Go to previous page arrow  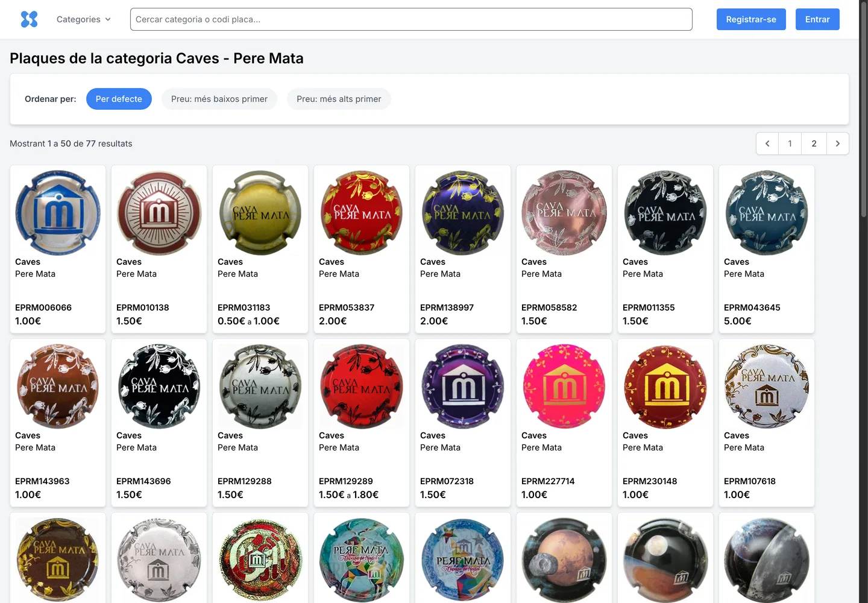pos(767,144)
